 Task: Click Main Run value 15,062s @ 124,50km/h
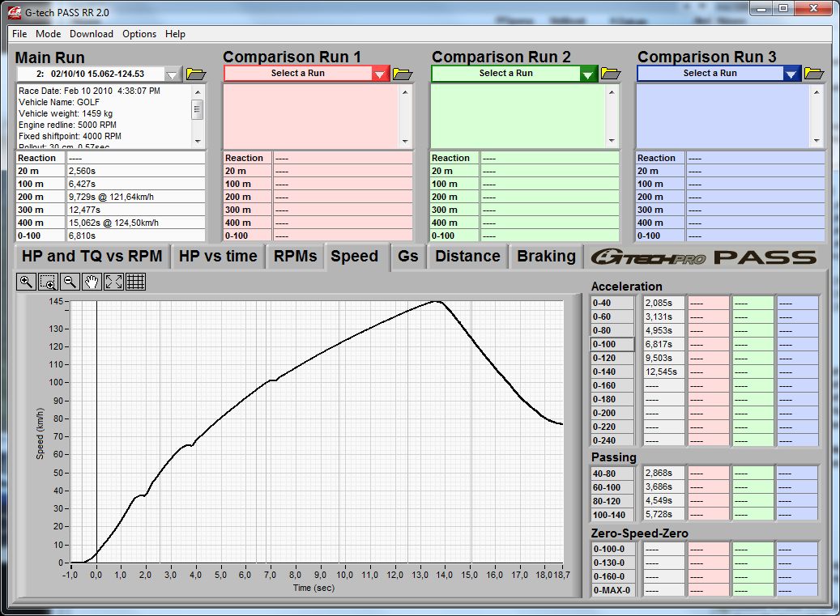(136, 223)
